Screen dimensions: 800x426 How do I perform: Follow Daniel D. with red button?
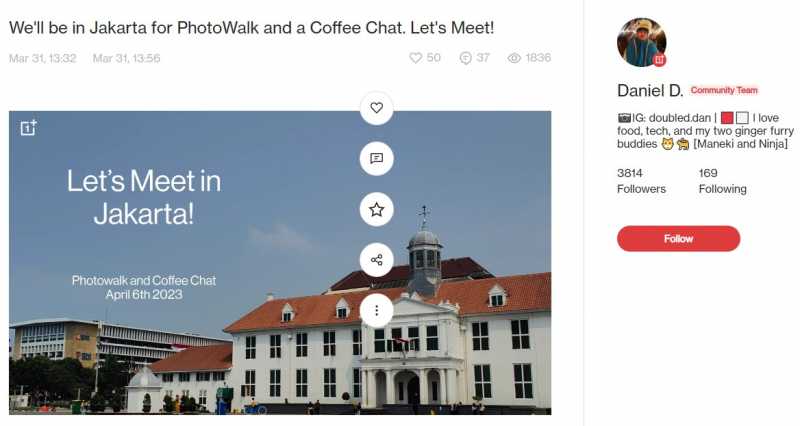(678, 239)
